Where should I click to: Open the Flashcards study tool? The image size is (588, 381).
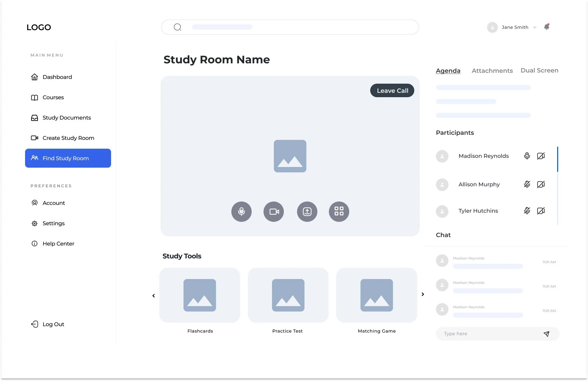pyautogui.click(x=200, y=295)
